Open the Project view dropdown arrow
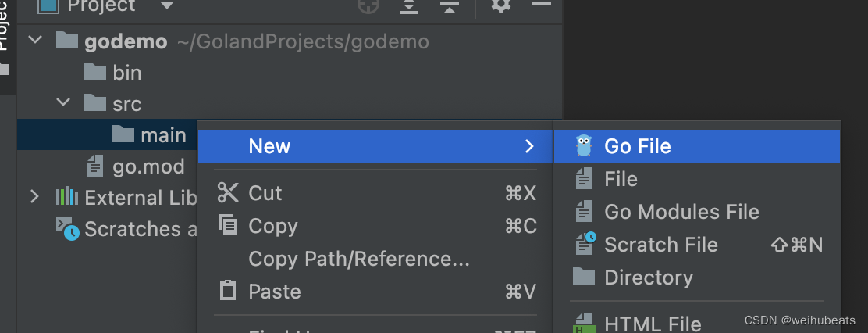Screen dimensions: 868x333 (166, 6)
